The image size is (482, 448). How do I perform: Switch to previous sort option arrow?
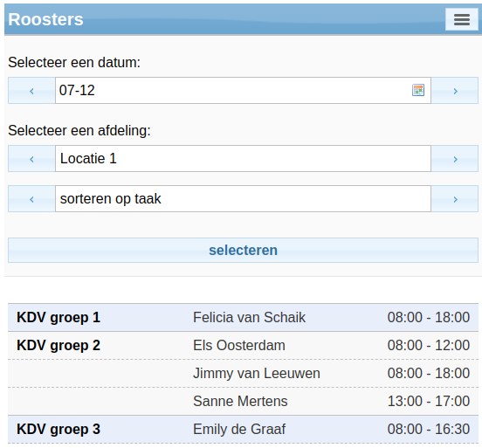coord(31,198)
